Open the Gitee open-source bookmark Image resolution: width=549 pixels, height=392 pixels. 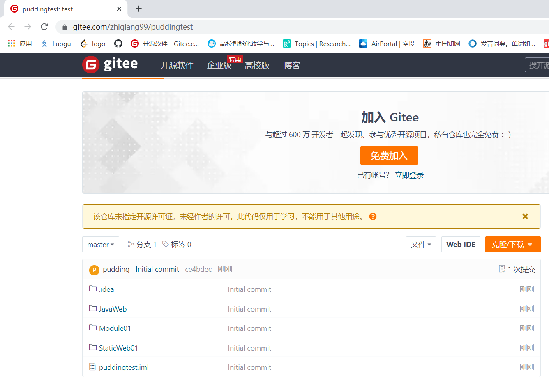(x=165, y=44)
